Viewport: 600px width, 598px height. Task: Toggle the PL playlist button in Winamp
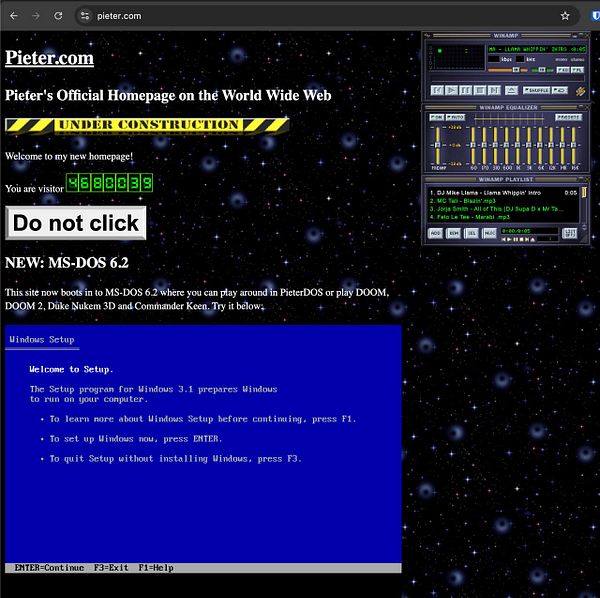point(577,70)
